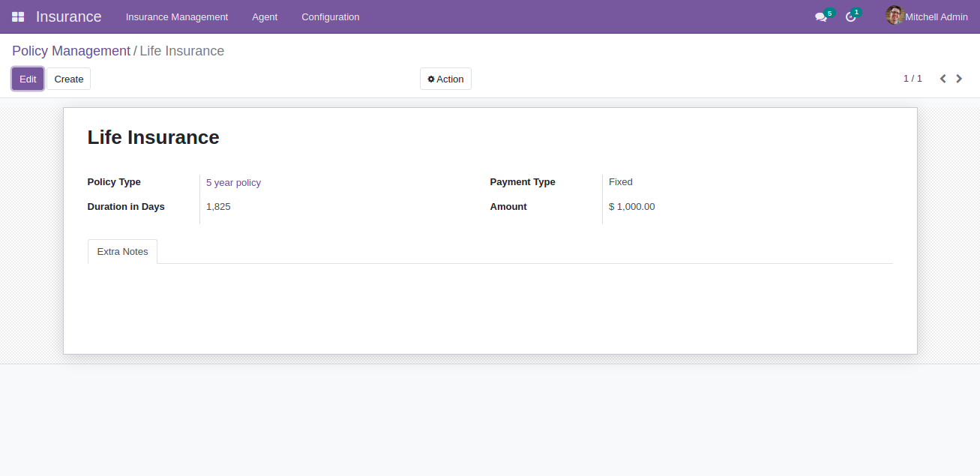Click the $ 1,000.00 amount value
This screenshot has height=476, width=980.
coord(632,207)
